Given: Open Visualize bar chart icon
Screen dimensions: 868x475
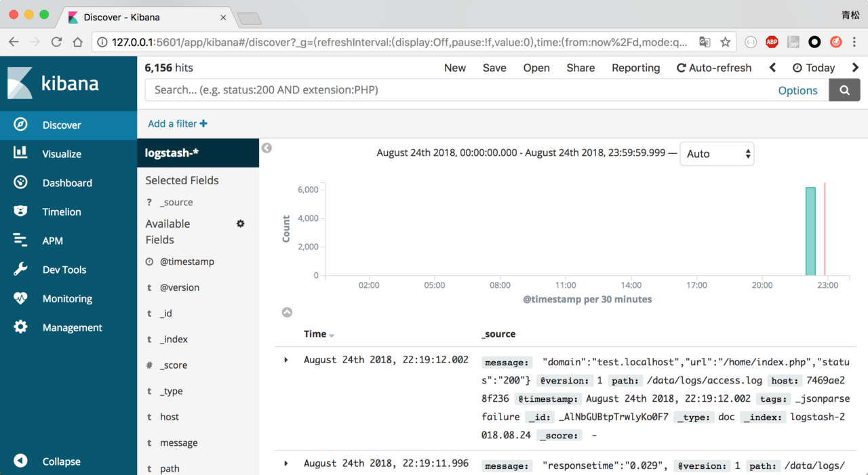Looking at the screenshot, I should click(20, 153).
